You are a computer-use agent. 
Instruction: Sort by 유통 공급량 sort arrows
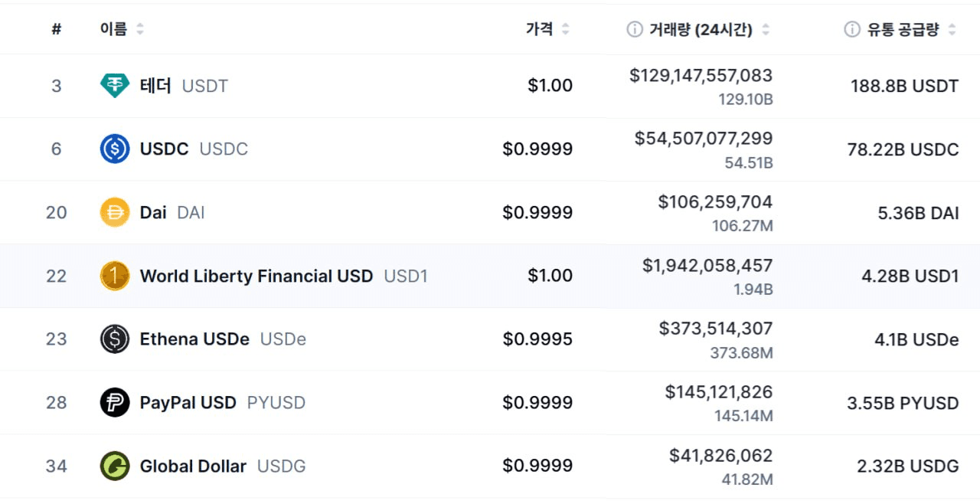952,30
